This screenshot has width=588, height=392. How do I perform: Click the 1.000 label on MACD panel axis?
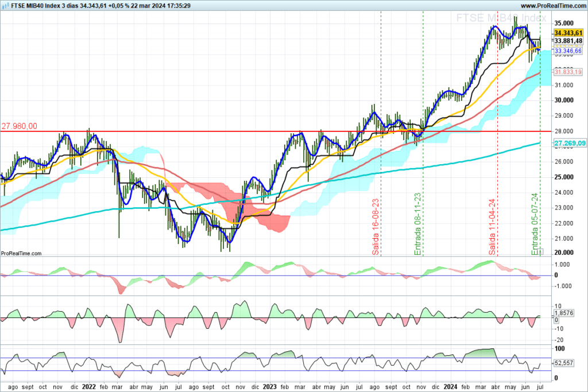point(562,265)
